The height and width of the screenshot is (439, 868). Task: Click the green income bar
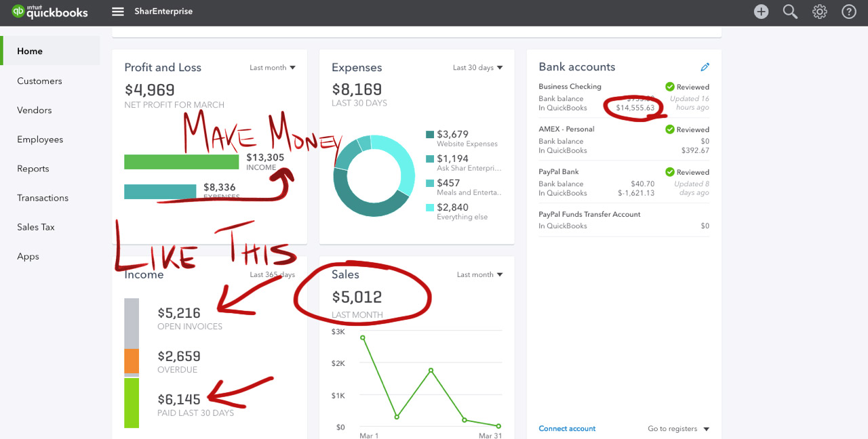181,162
